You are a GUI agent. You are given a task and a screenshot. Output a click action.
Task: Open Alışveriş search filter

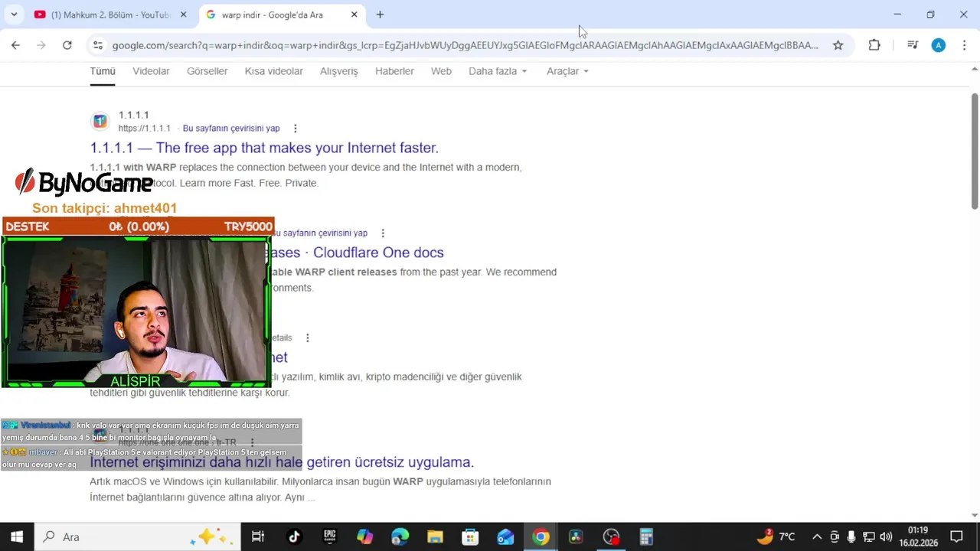pyautogui.click(x=338, y=71)
